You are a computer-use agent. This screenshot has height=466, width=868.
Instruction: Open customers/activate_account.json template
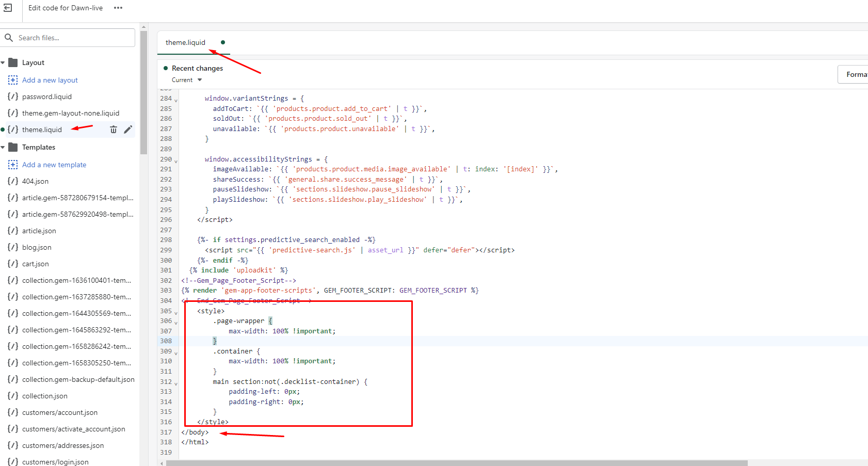click(x=74, y=429)
